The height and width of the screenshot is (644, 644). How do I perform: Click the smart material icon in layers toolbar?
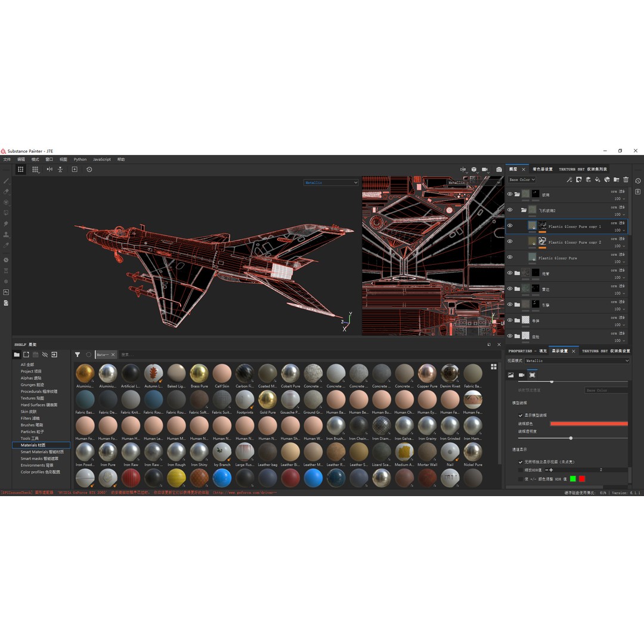click(x=607, y=179)
